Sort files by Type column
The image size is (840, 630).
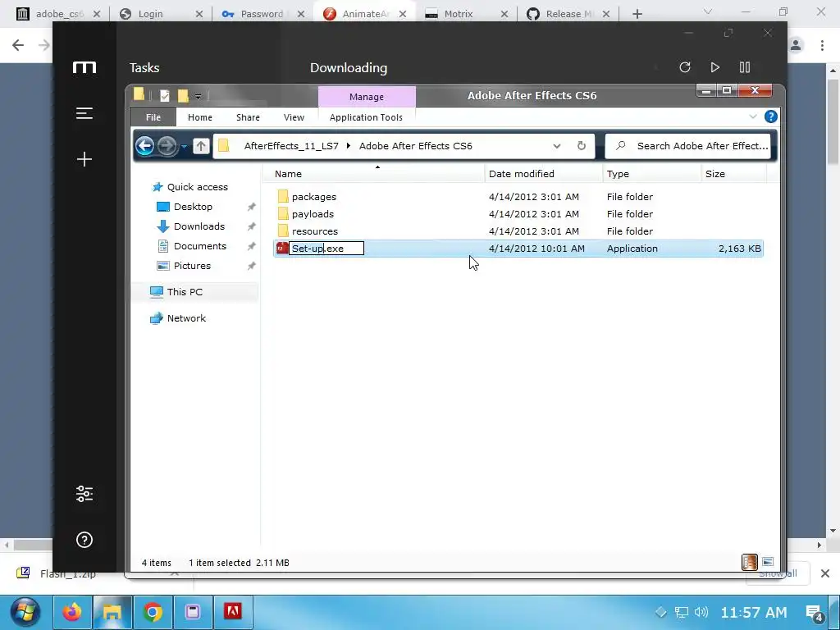click(x=651, y=174)
